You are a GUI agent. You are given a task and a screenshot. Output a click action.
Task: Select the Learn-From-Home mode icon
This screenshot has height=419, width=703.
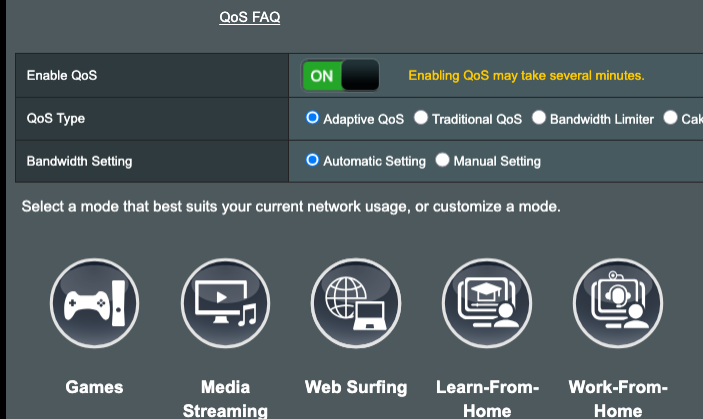(487, 301)
